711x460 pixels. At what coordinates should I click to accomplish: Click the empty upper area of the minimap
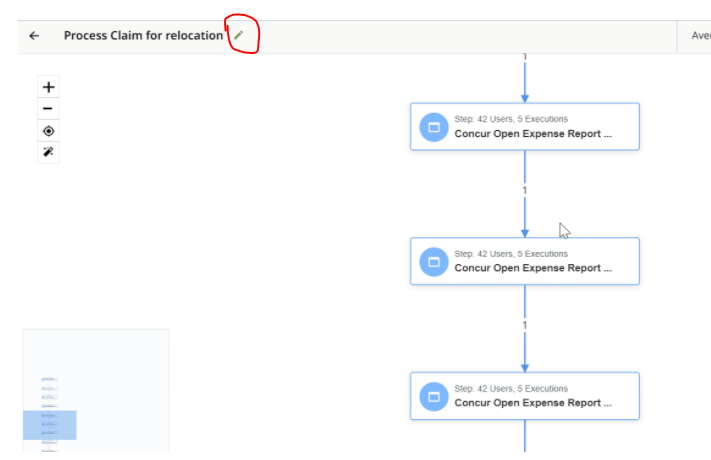coord(96,352)
